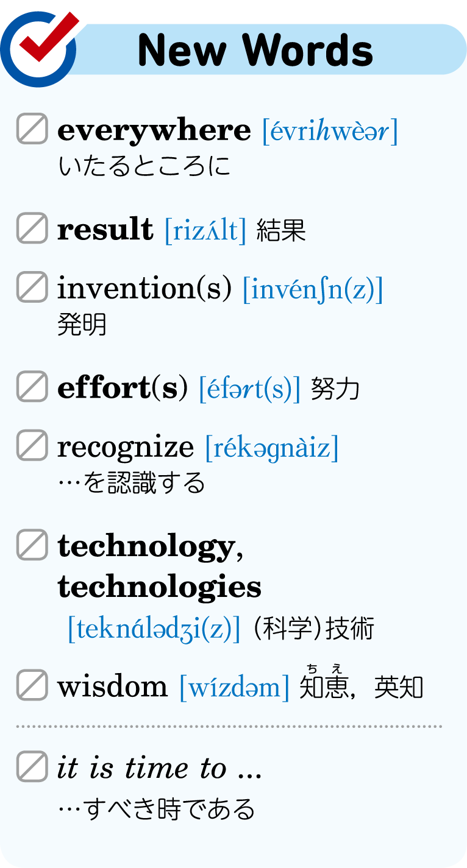Check the box next to everywhere
The height and width of the screenshot is (868, 467).
click(32, 129)
